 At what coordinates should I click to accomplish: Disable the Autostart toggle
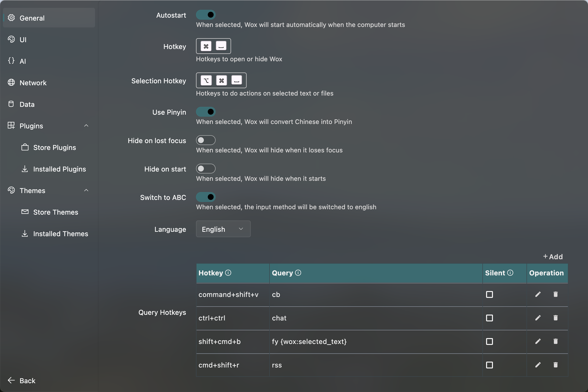coord(206,15)
